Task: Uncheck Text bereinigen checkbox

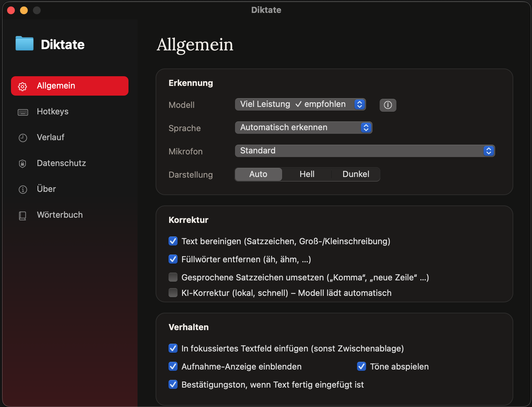Action: pos(173,241)
